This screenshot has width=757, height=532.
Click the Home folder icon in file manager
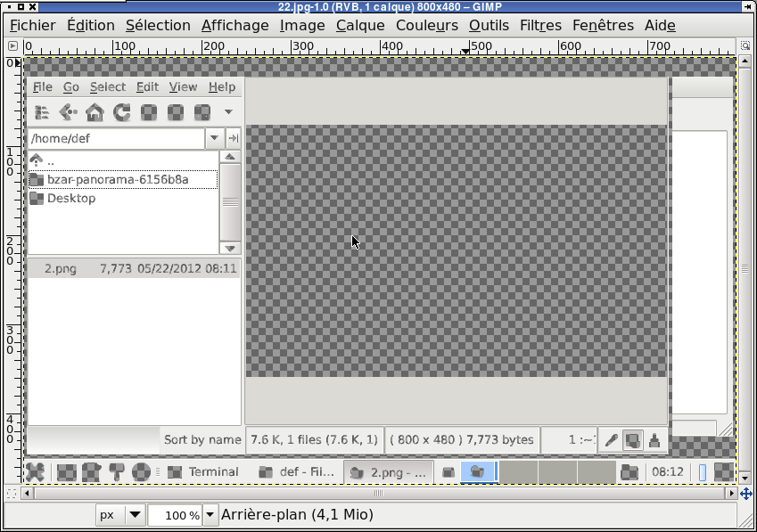(x=95, y=112)
